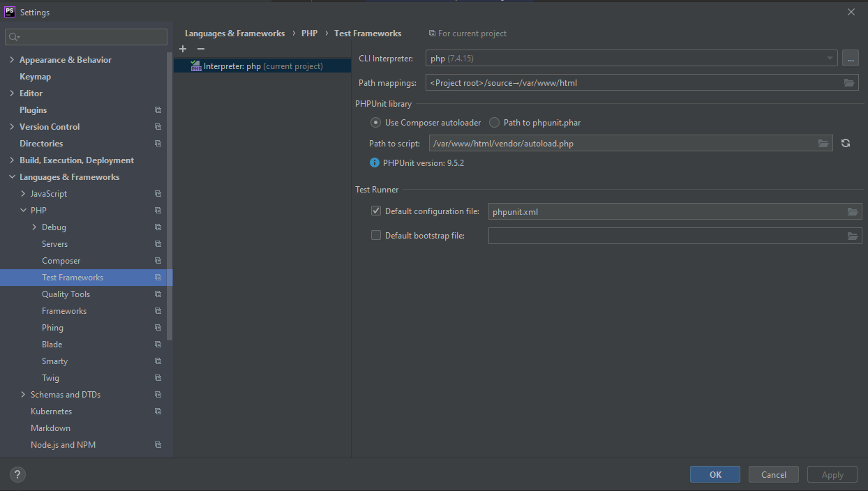Click the interpreter icon in configuration list
The height and width of the screenshot is (491, 868).
[x=196, y=66]
